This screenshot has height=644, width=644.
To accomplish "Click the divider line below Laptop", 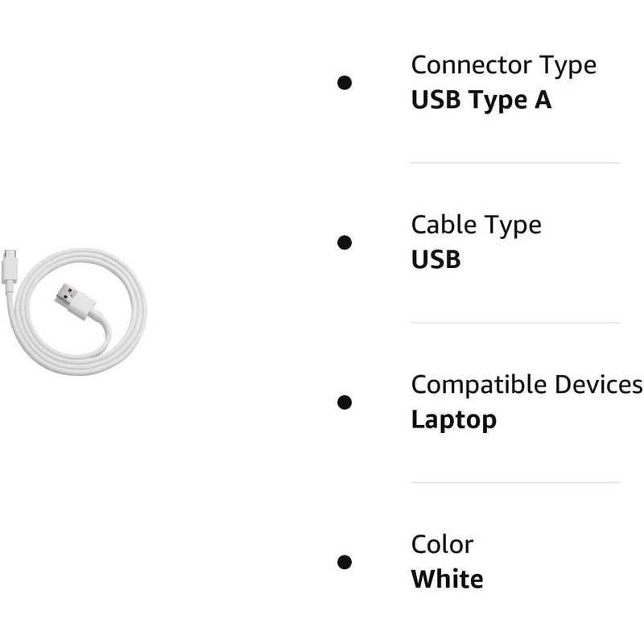I will pos(515,483).
